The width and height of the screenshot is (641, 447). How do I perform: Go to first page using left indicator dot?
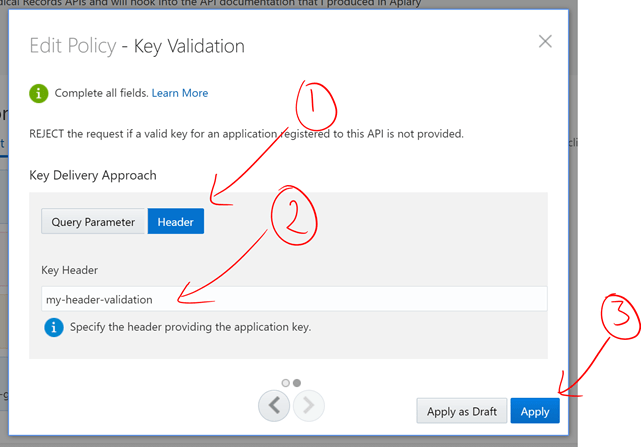click(x=286, y=383)
